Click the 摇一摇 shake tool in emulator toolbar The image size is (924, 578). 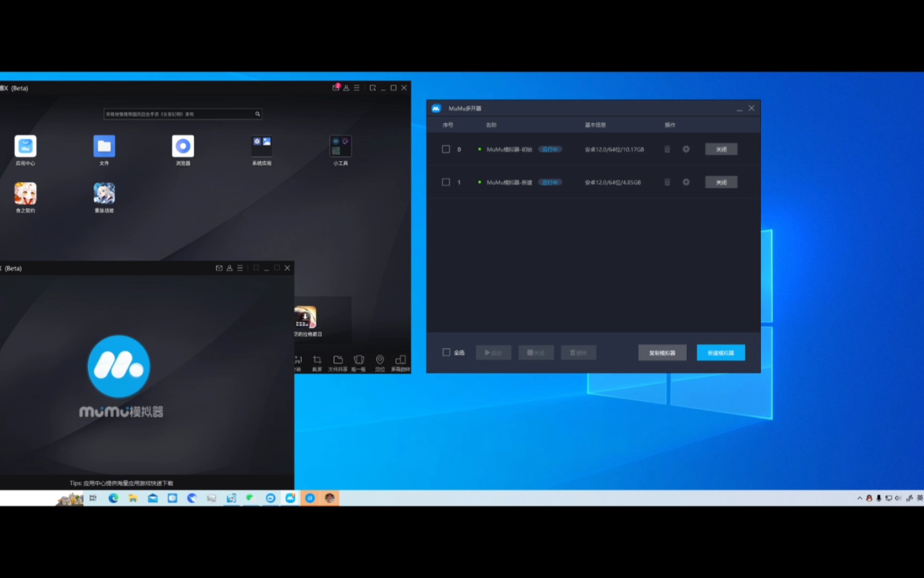click(x=359, y=362)
